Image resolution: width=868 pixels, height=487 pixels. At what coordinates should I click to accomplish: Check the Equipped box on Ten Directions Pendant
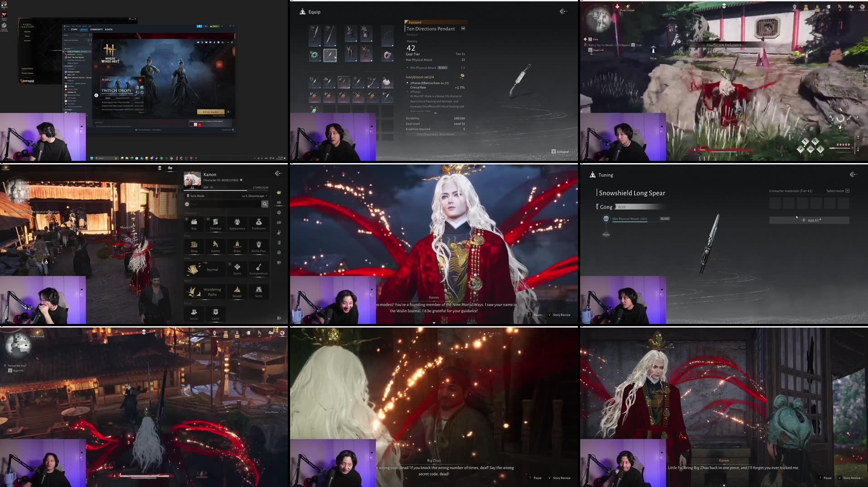(x=463, y=28)
